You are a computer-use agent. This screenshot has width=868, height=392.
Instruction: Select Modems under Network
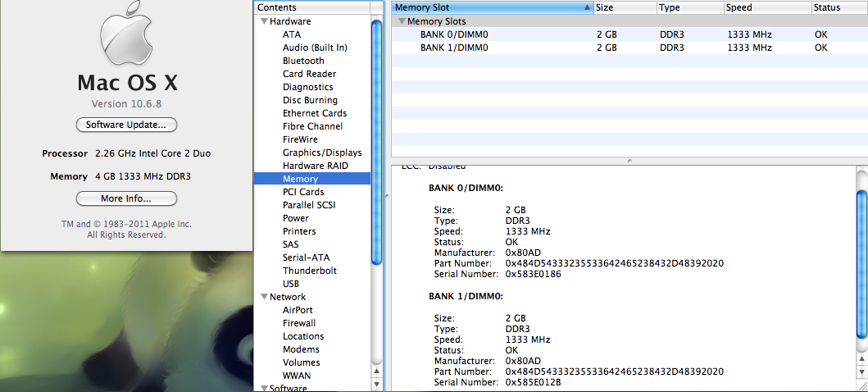tap(301, 349)
